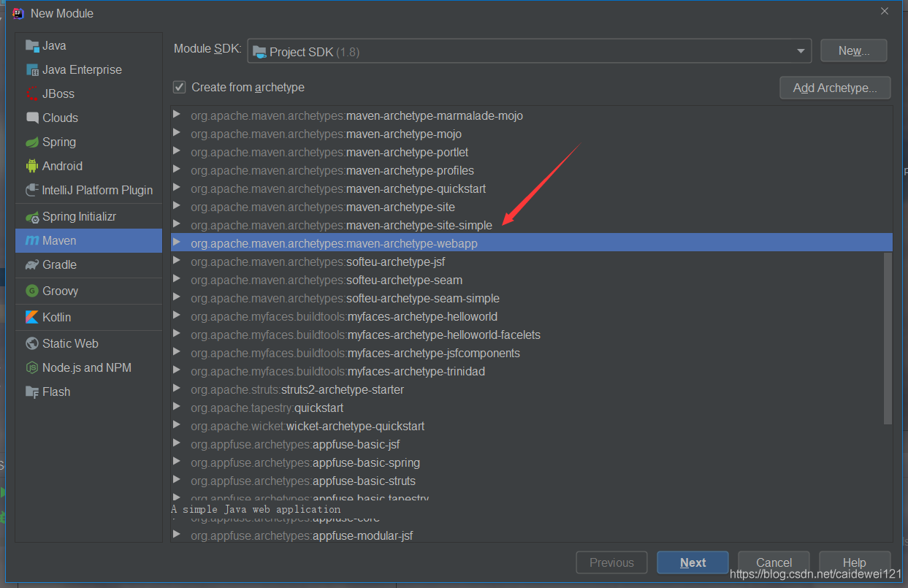Screen dimensions: 908x588
Task: Click the Next button
Action: tap(693, 562)
